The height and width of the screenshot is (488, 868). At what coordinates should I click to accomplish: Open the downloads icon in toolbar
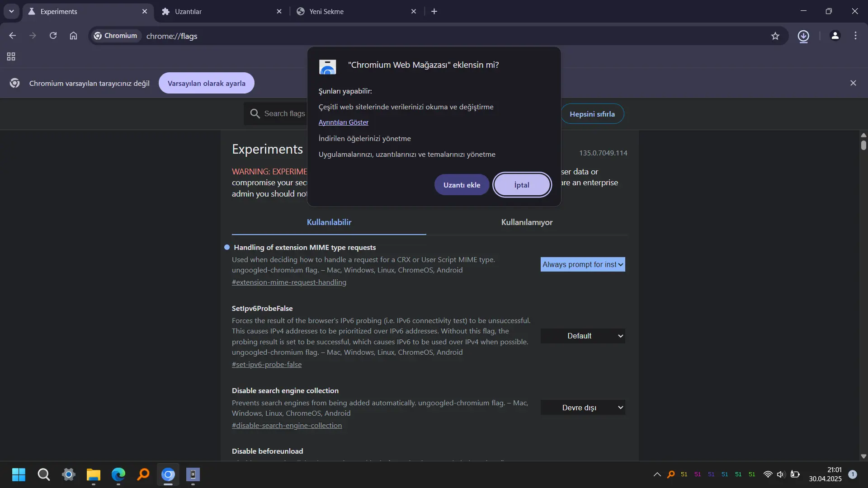click(x=803, y=36)
